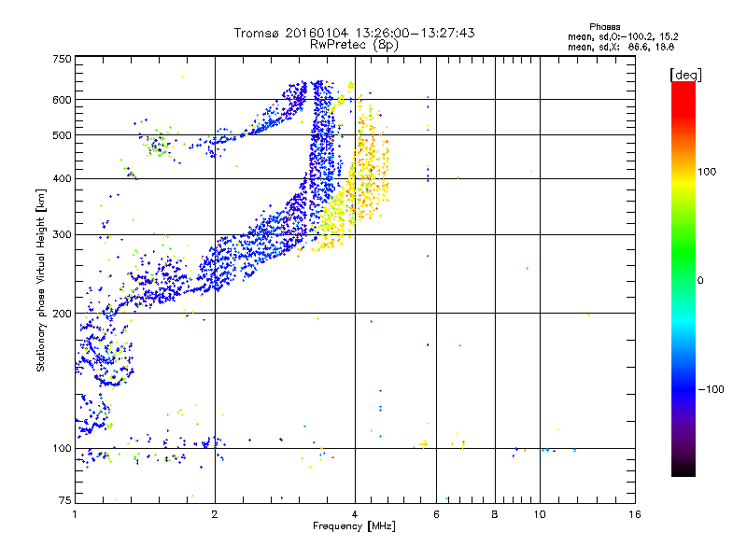Click the 6 MHz frequency tick label
The image size is (747, 560).
click(x=436, y=514)
